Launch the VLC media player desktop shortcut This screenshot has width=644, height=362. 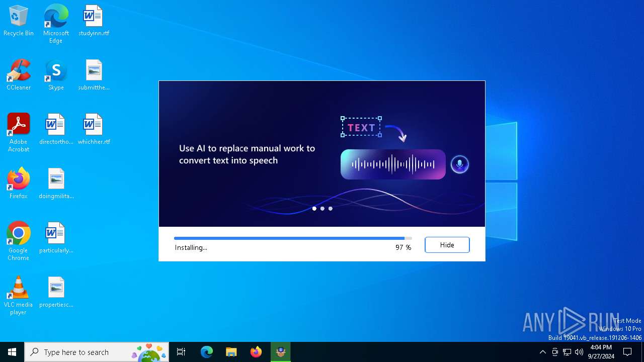click(19, 296)
